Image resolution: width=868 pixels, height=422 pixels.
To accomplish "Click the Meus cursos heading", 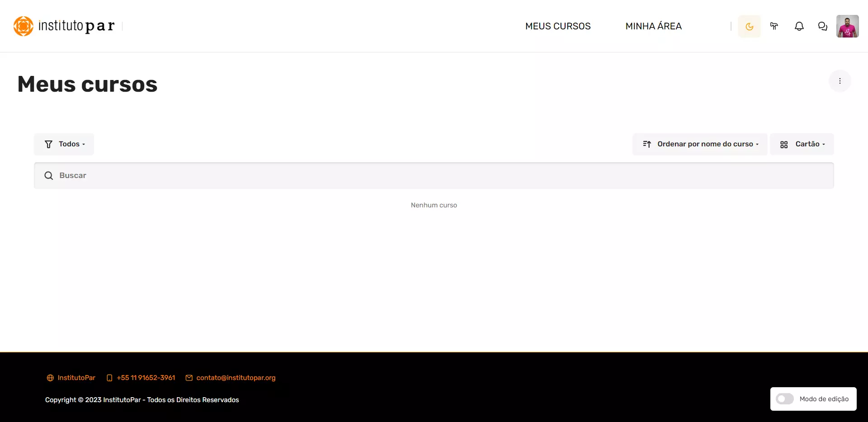I will 87,84.
